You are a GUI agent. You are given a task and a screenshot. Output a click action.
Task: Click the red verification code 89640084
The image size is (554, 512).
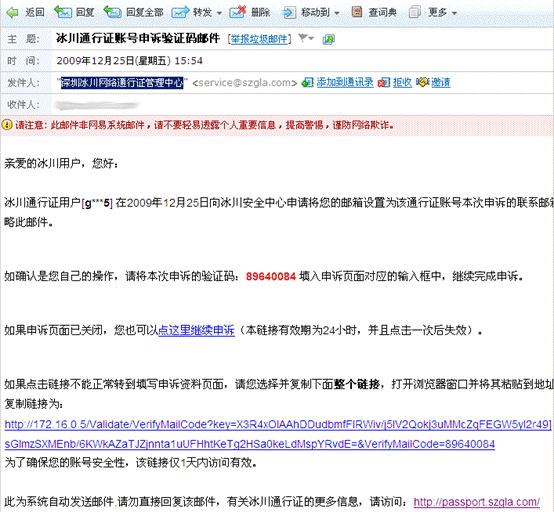coord(271,276)
